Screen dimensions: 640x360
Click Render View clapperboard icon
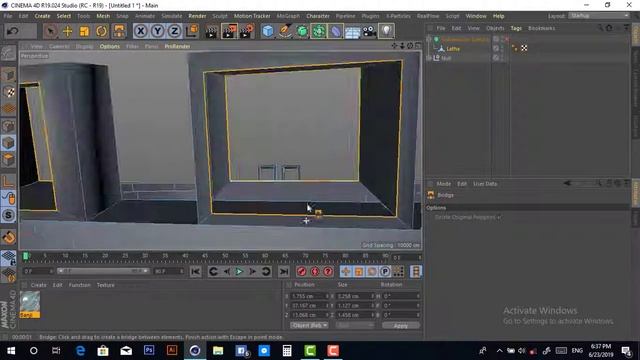pos(211,31)
